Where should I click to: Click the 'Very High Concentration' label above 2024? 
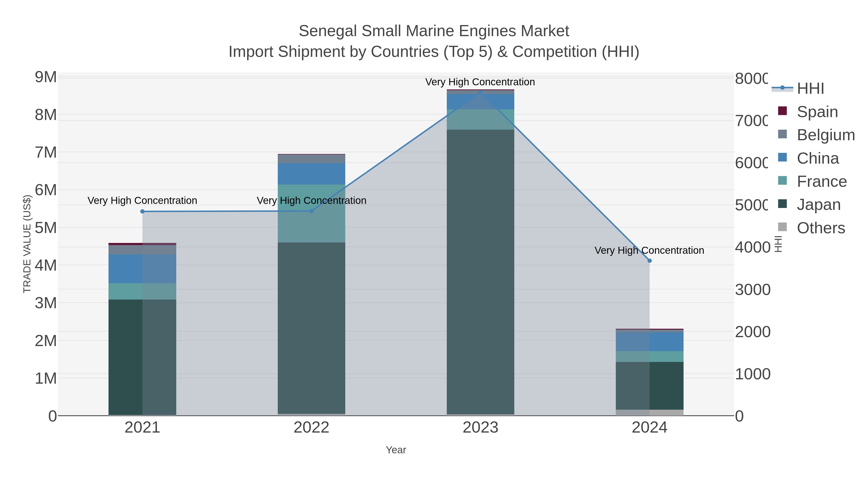(x=649, y=251)
